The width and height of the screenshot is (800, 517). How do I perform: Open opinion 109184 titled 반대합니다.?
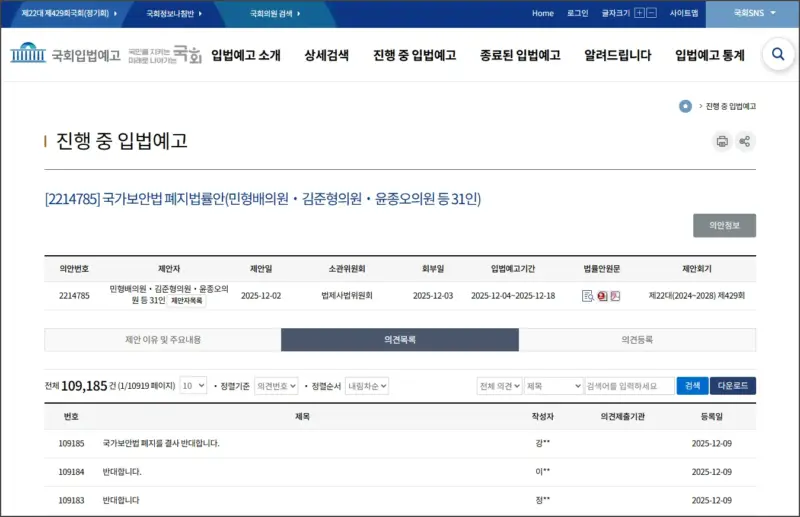pos(122,472)
